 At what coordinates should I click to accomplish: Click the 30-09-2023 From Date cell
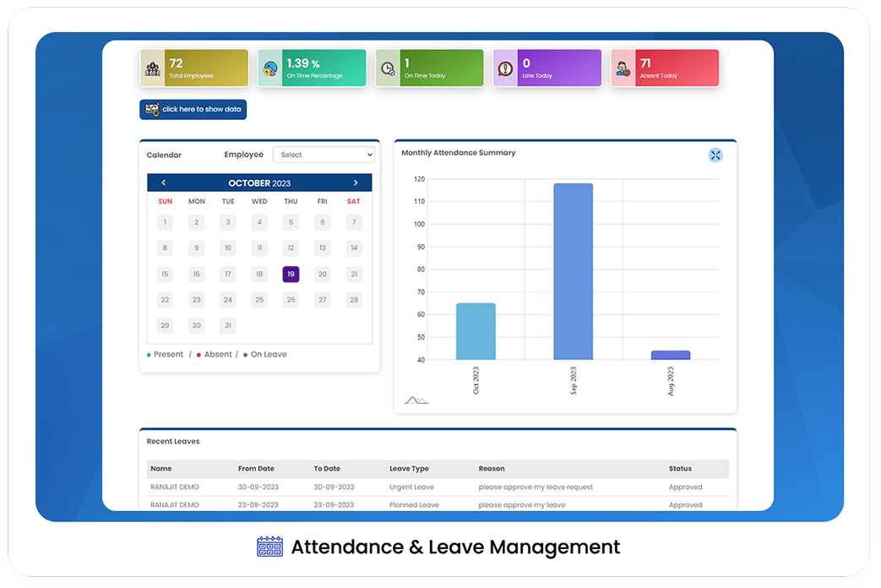[x=258, y=487]
